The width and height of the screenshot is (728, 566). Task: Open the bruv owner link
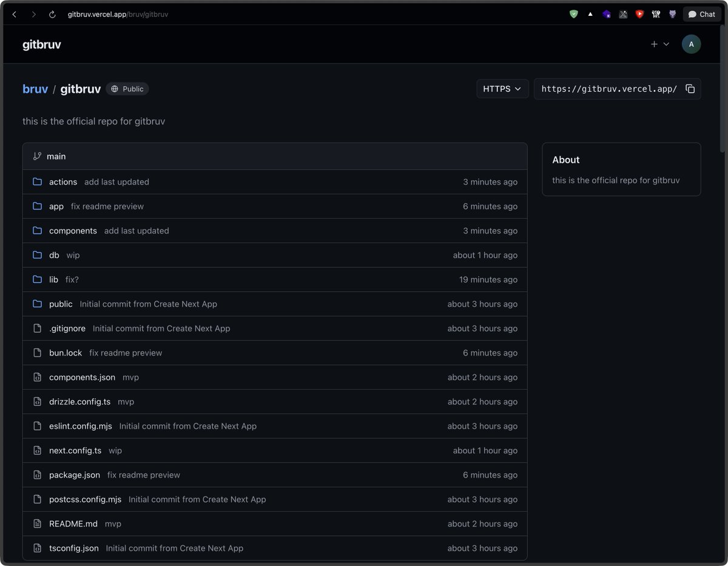point(35,89)
